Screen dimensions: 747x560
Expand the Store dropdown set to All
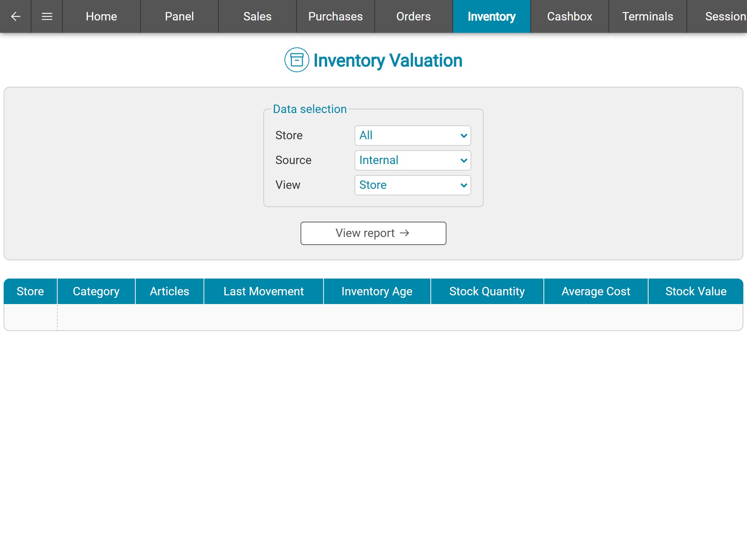coord(413,136)
